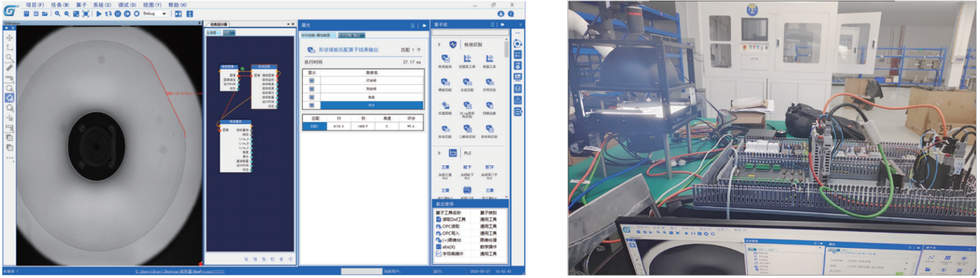
Task: Expand the PLC category arrow
Action: point(439,153)
